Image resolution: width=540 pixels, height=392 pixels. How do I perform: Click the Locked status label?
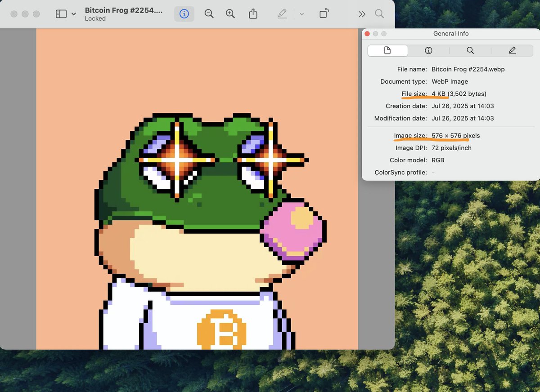[x=95, y=19]
